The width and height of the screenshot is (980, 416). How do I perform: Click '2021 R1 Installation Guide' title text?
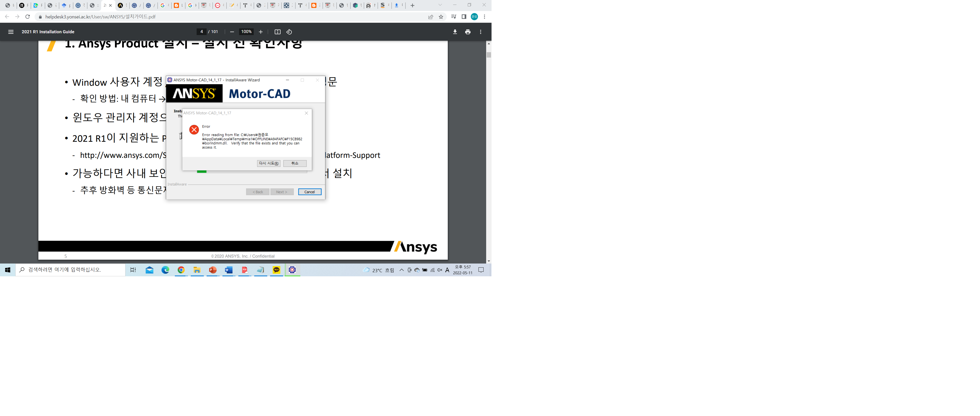48,32
